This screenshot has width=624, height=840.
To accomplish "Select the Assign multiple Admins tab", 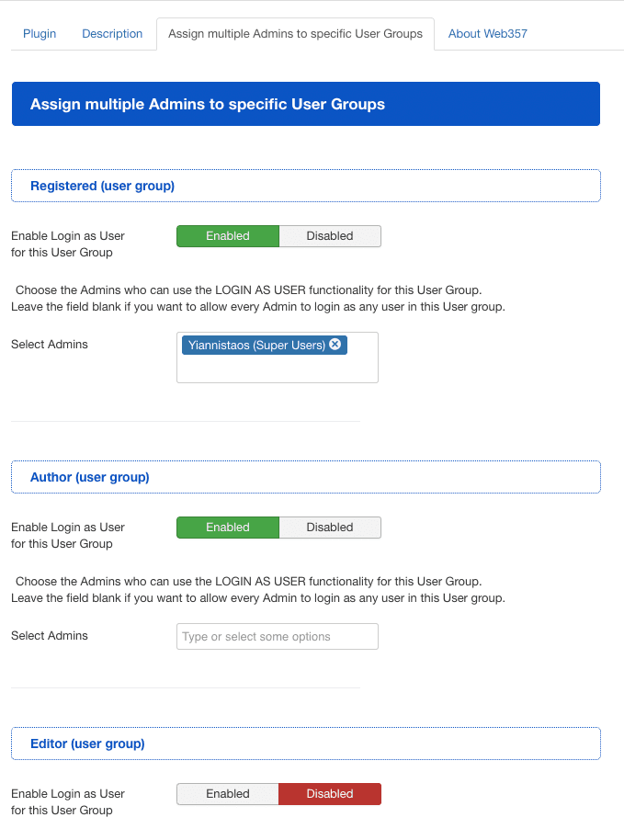I will pos(294,33).
